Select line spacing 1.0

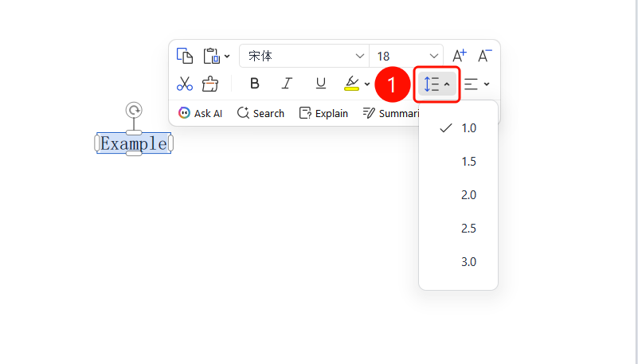(458, 128)
